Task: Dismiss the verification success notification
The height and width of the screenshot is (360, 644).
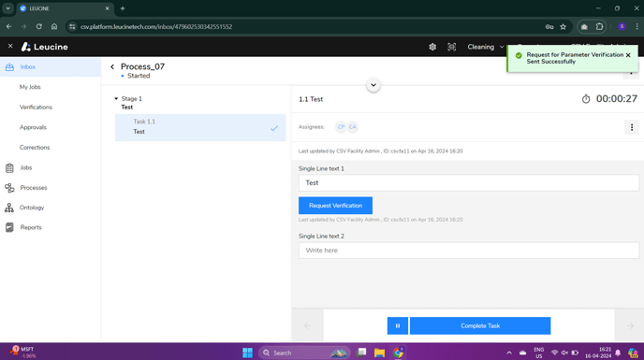Action: tap(628, 55)
